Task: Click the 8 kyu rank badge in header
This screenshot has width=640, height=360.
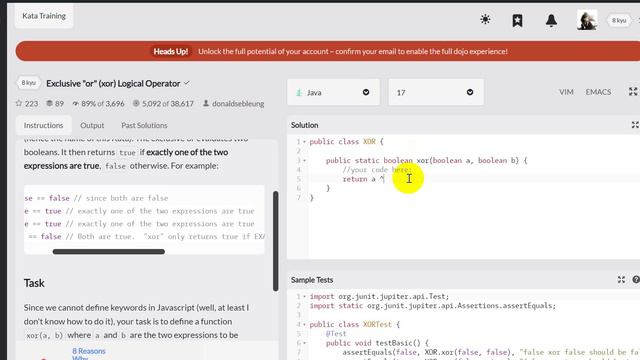Action: tap(619, 20)
